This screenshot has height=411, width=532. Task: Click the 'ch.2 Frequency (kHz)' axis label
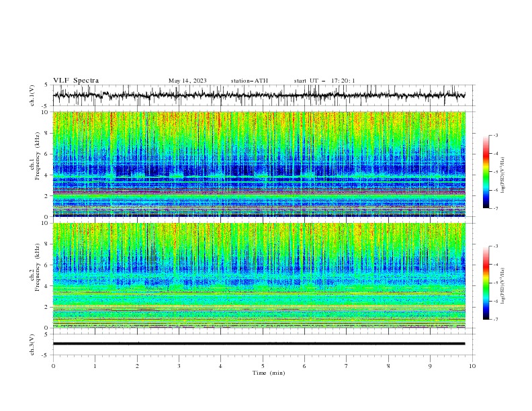[x=34, y=267]
